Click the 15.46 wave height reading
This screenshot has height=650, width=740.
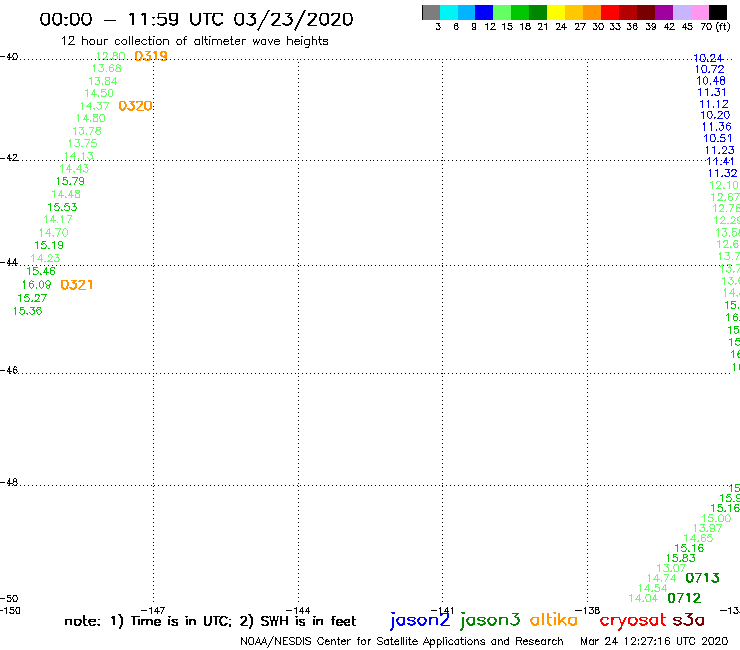click(41, 271)
